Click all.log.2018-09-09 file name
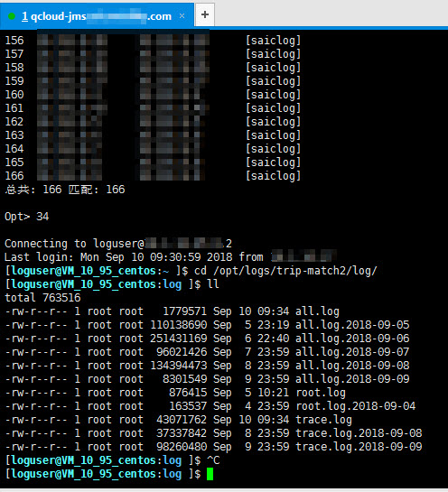Screen dimensions: 448x492 [352, 379]
